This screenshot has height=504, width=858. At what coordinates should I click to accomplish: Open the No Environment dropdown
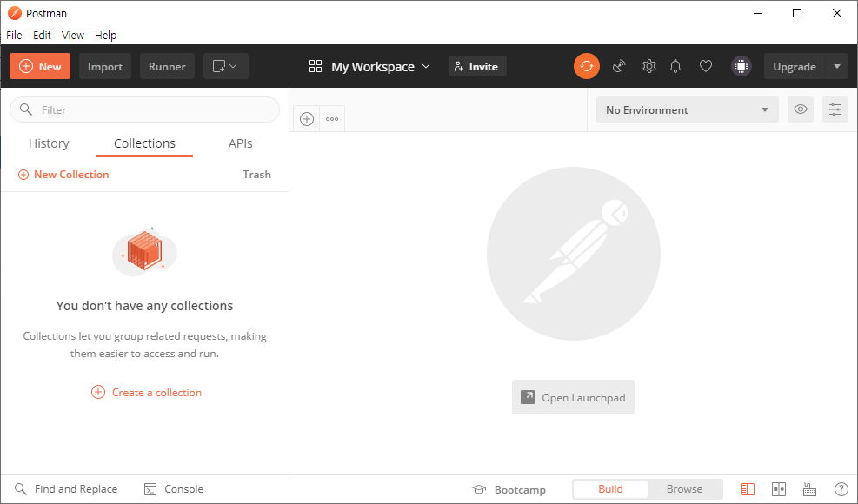688,109
